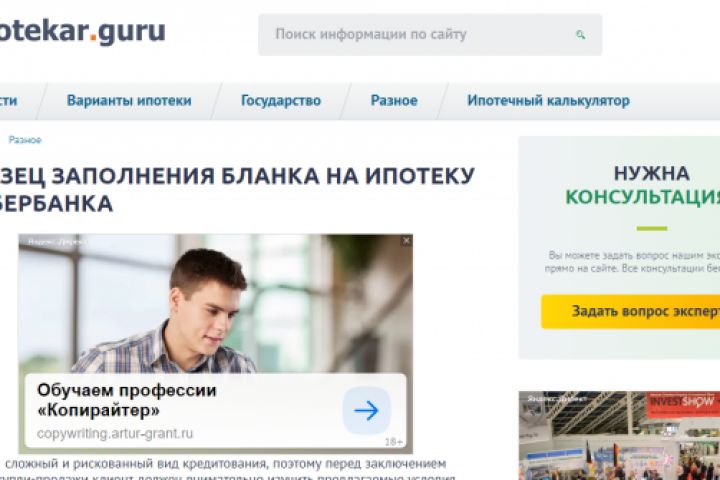Screen dimensions: 720x480
Task: Click the article heading about заполнения бланка
Action: click(237, 189)
